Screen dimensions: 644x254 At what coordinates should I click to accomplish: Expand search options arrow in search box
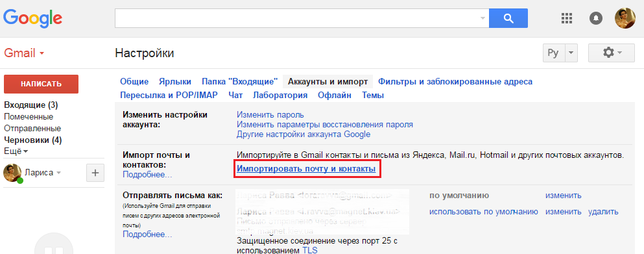pos(483,18)
